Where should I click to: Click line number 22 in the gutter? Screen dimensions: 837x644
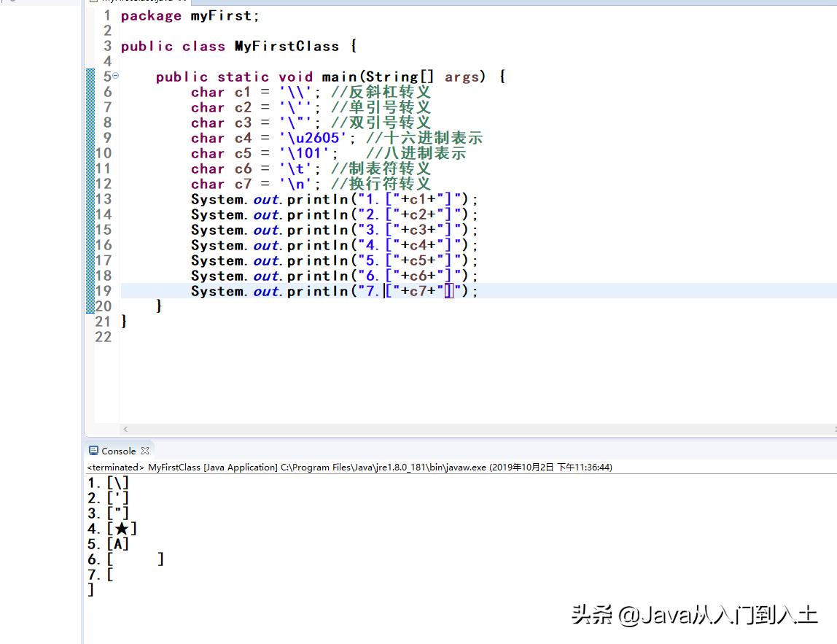[104, 338]
